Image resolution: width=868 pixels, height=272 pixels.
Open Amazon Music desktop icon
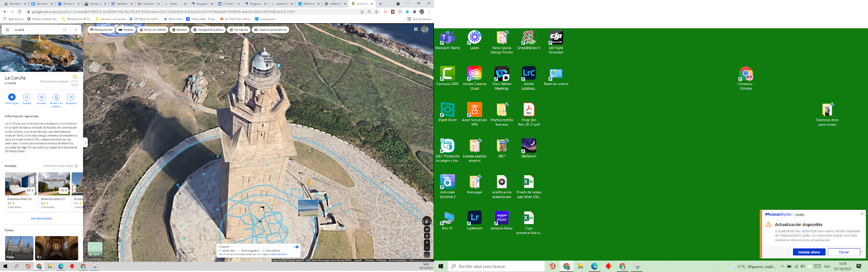[x=502, y=221]
